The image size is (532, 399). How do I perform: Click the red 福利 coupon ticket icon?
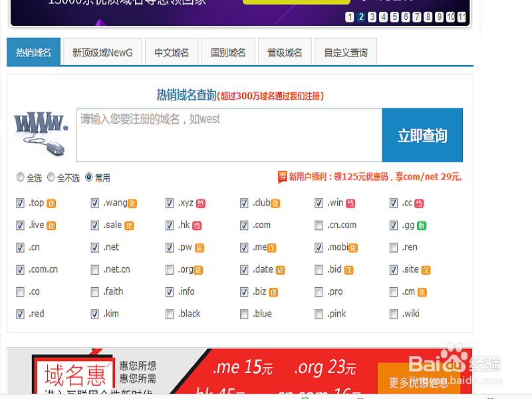(282, 176)
